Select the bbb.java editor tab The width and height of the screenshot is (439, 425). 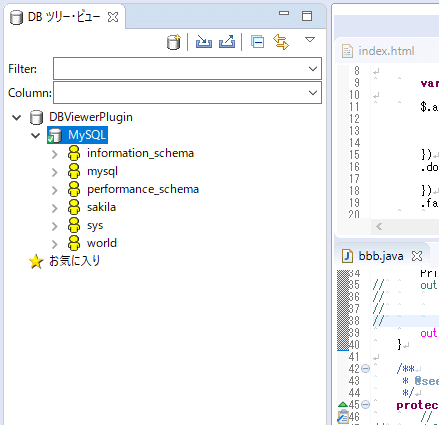point(373,256)
